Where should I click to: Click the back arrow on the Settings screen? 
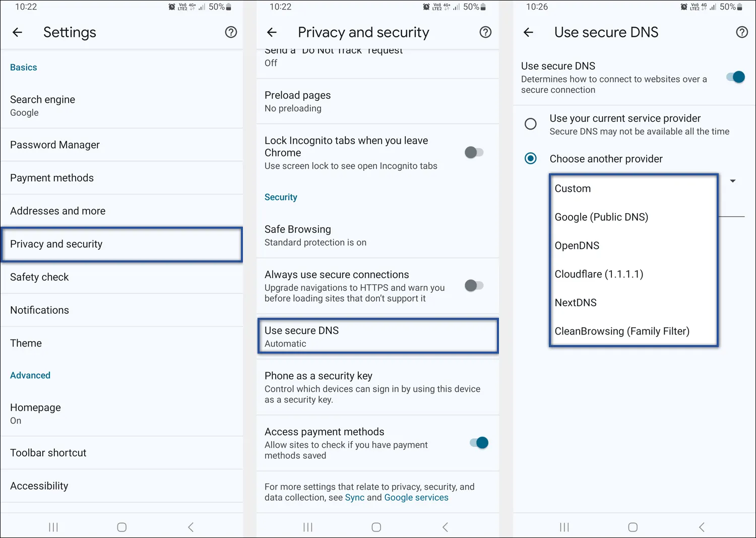(x=18, y=32)
